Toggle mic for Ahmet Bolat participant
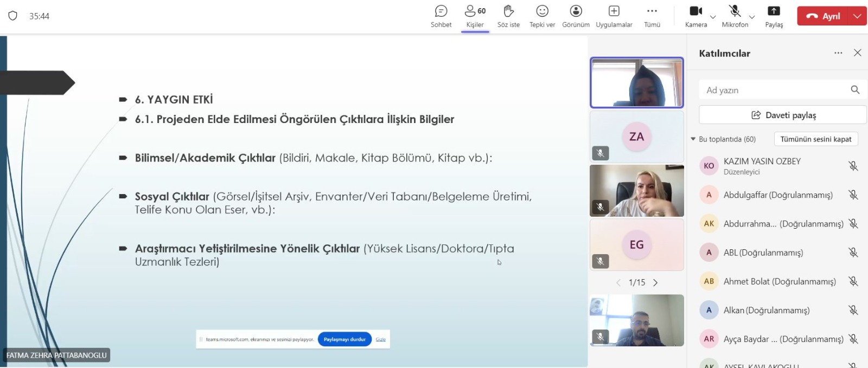The width and height of the screenshot is (868, 368). pos(853,281)
